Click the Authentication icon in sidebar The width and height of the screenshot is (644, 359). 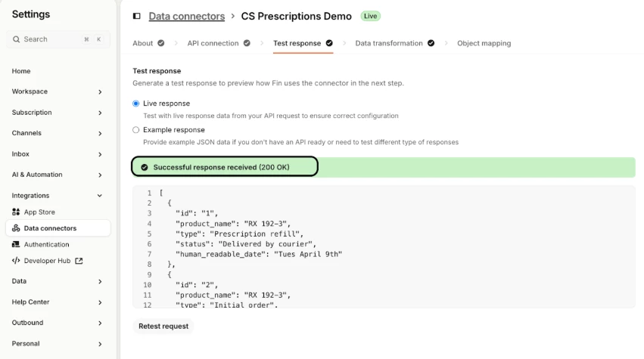click(17, 245)
